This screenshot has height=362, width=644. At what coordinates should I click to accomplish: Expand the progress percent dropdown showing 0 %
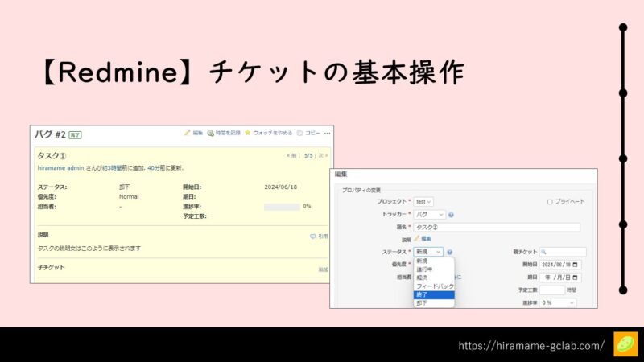click(558, 303)
